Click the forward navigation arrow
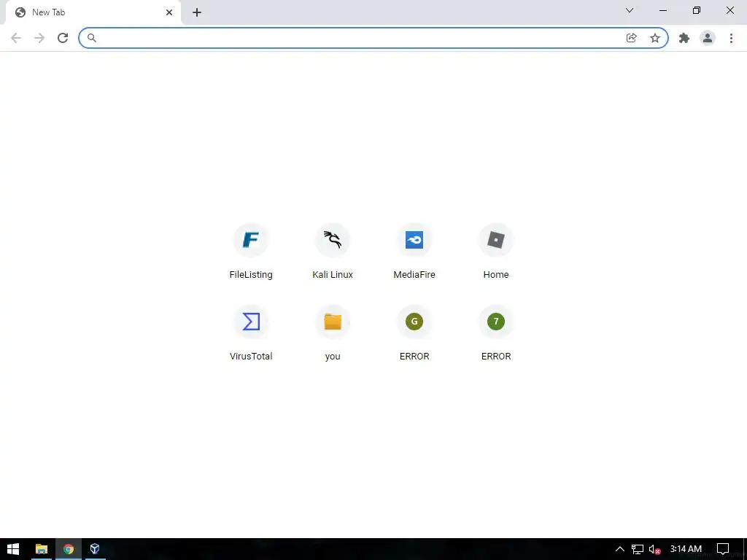Viewport: 747px width, 560px height. click(39, 38)
